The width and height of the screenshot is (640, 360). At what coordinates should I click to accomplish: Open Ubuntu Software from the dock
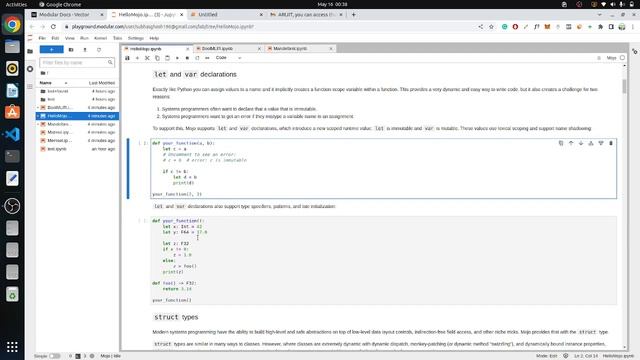click(x=12, y=112)
